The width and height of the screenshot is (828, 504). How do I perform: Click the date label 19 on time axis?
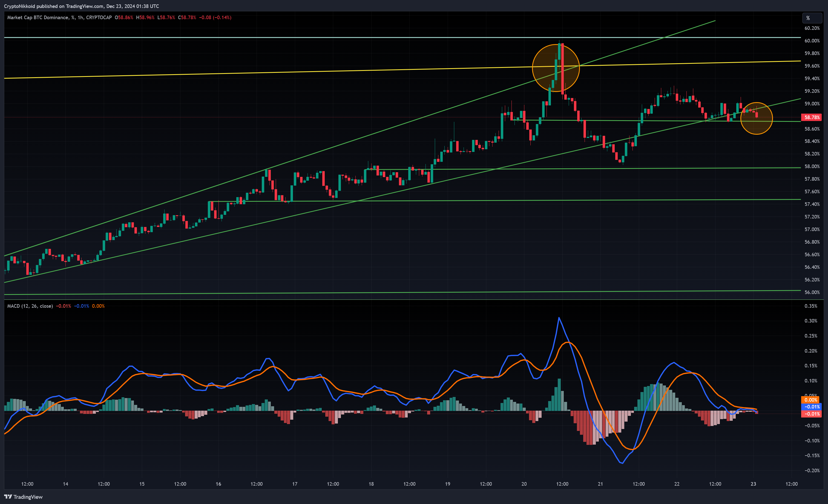448,484
